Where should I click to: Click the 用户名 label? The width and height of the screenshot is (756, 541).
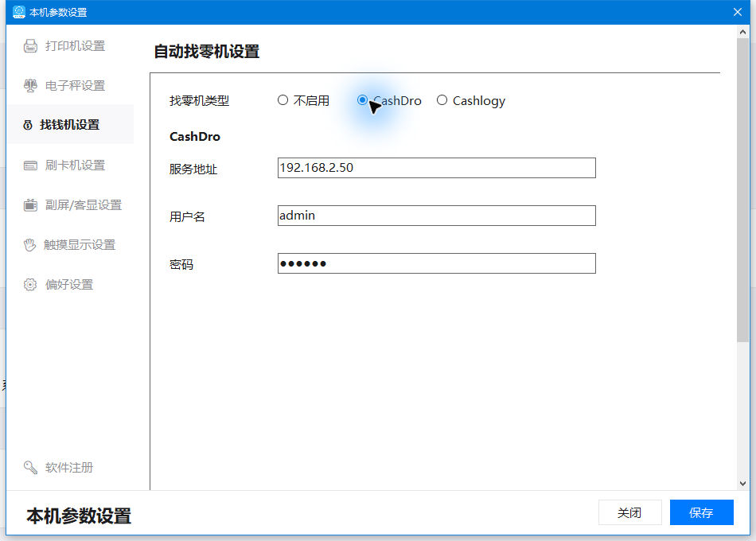tap(187, 217)
